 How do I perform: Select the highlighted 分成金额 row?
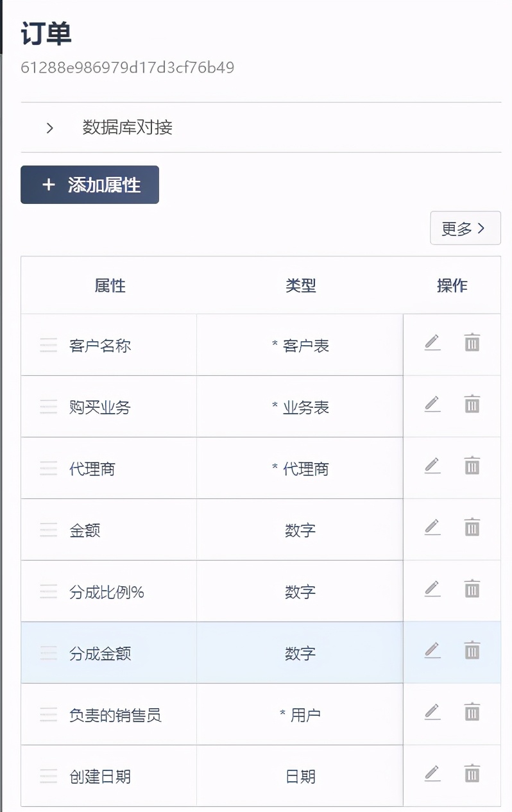pyautogui.click(x=192, y=652)
